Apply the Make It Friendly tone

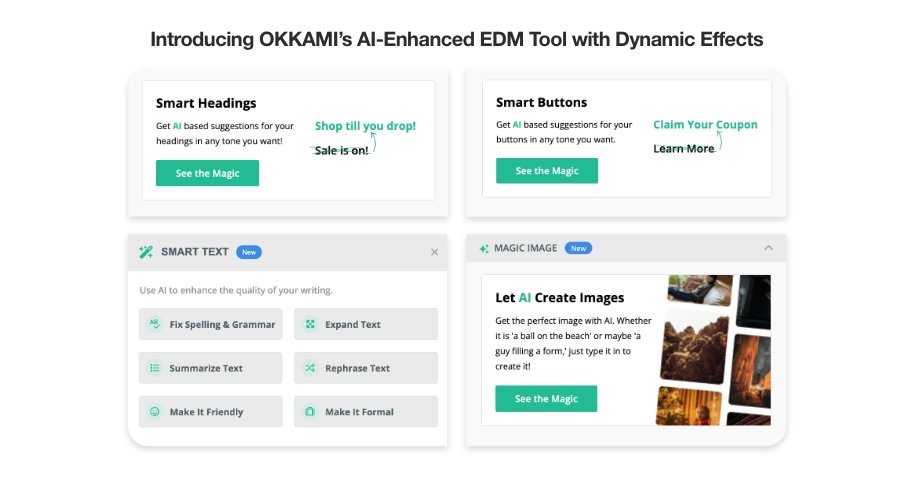point(210,412)
